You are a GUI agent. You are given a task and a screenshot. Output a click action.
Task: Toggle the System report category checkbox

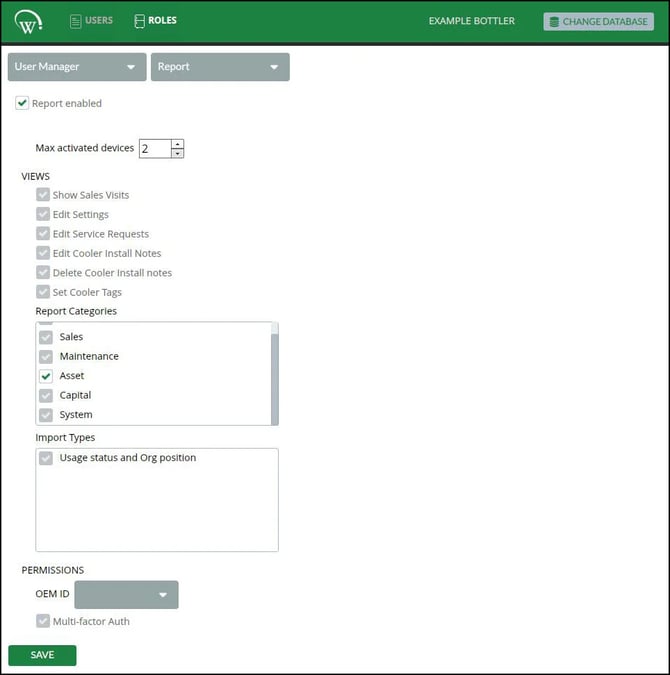pyautogui.click(x=46, y=415)
